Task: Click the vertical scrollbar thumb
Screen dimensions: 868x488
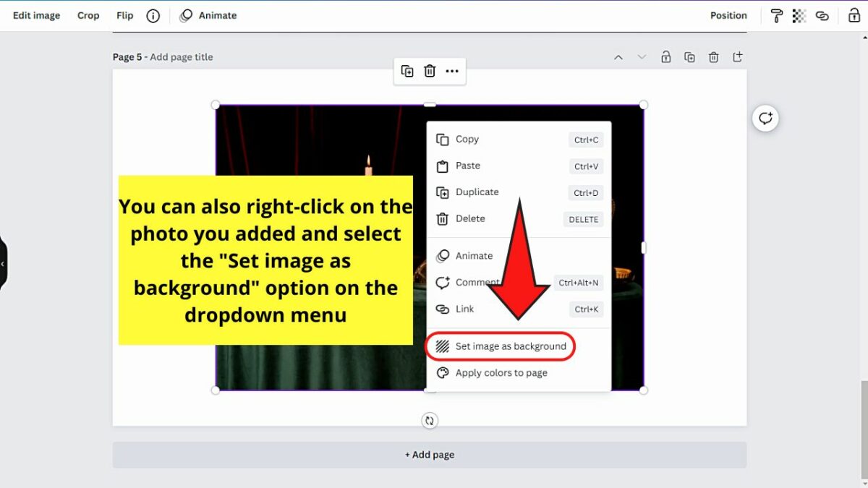Action: click(x=864, y=429)
